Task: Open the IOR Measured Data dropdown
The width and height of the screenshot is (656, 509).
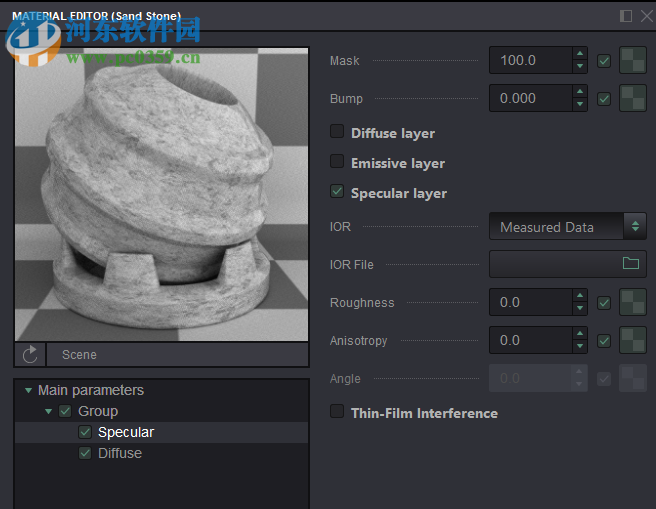Action: tap(567, 227)
